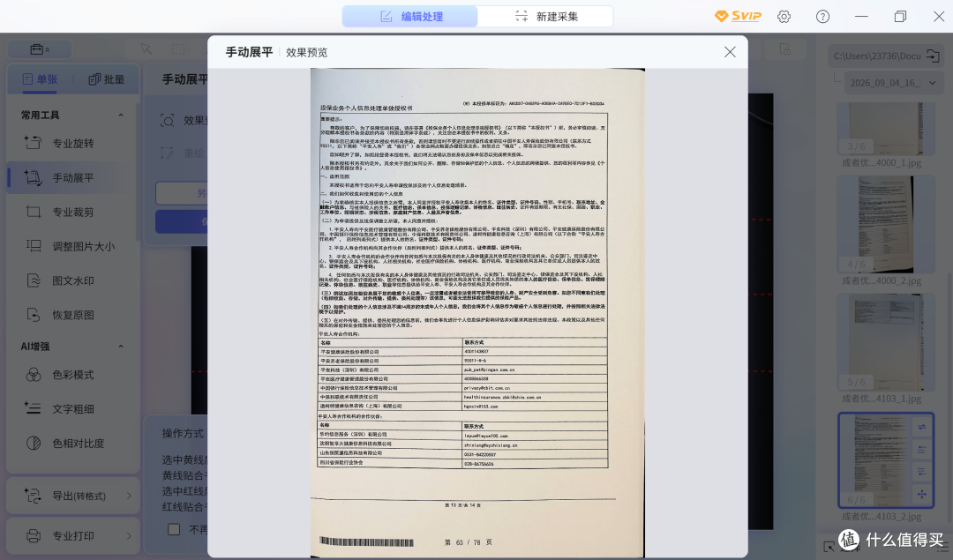Open settings via the gear icon
Viewport: 953px width, 560px height.
[x=784, y=17]
